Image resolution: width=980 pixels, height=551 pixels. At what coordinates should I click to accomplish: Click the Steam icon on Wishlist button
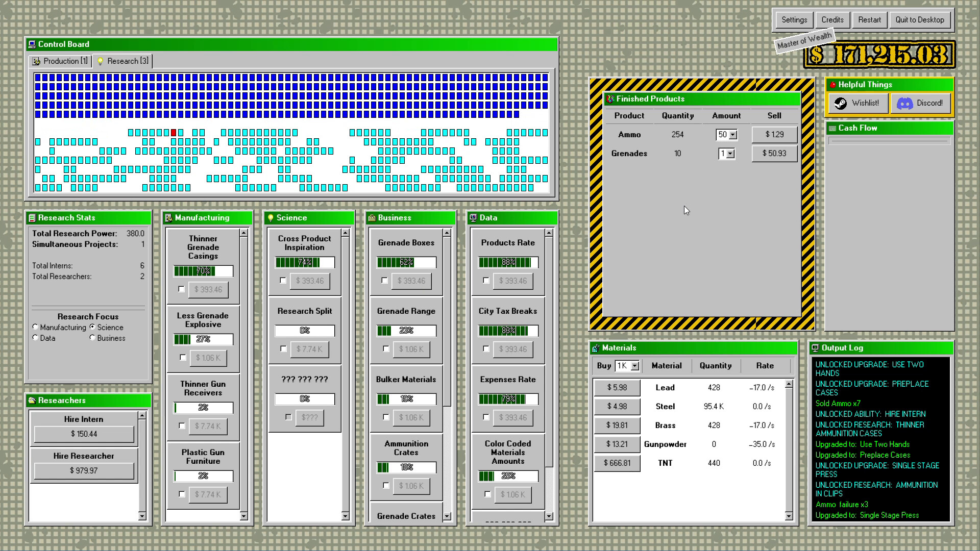tap(840, 103)
